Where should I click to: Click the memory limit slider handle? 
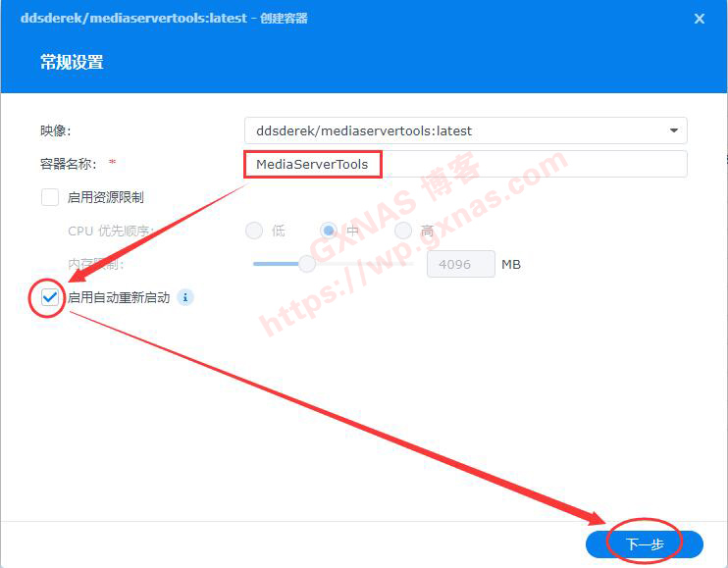pyautogui.click(x=307, y=264)
